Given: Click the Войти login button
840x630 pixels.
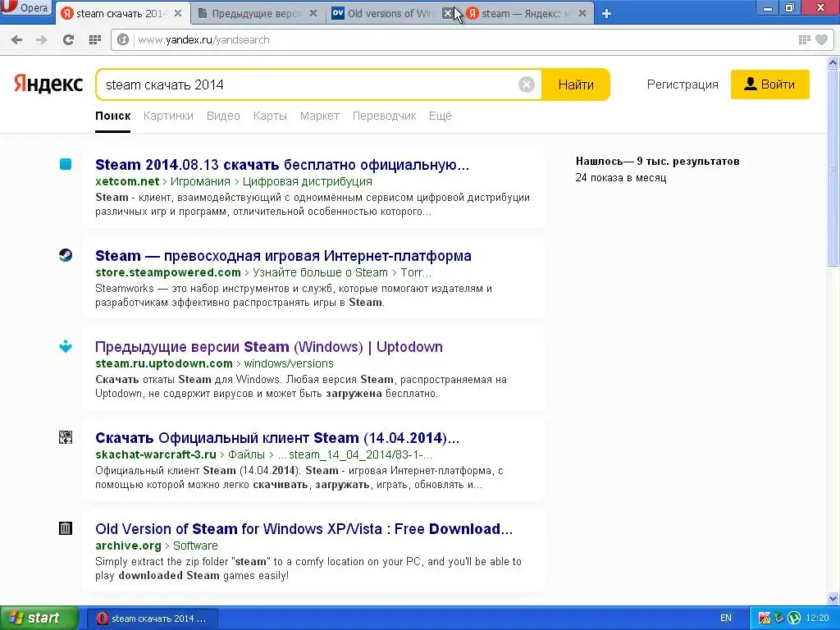Looking at the screenshot, I should pos(769,84).
